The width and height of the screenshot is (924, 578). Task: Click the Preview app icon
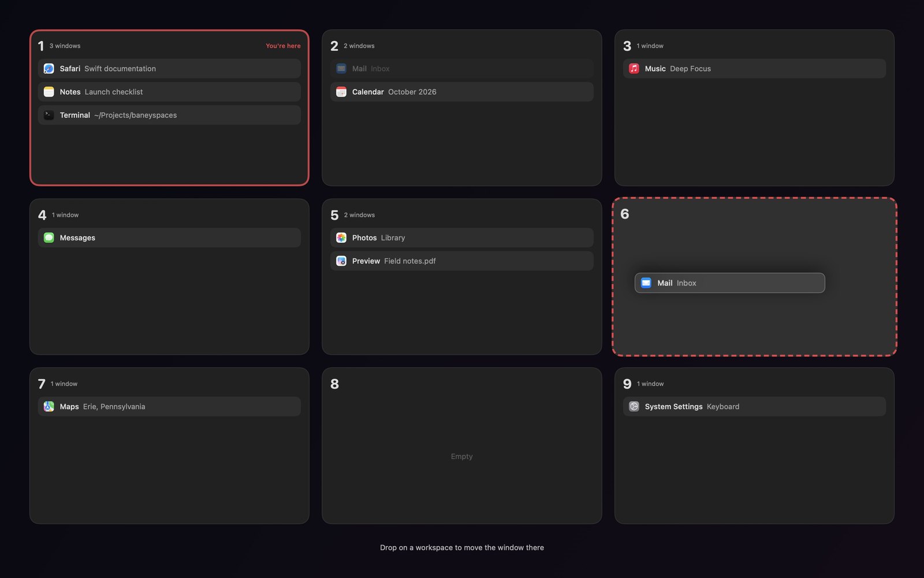[x=341, y=261]
